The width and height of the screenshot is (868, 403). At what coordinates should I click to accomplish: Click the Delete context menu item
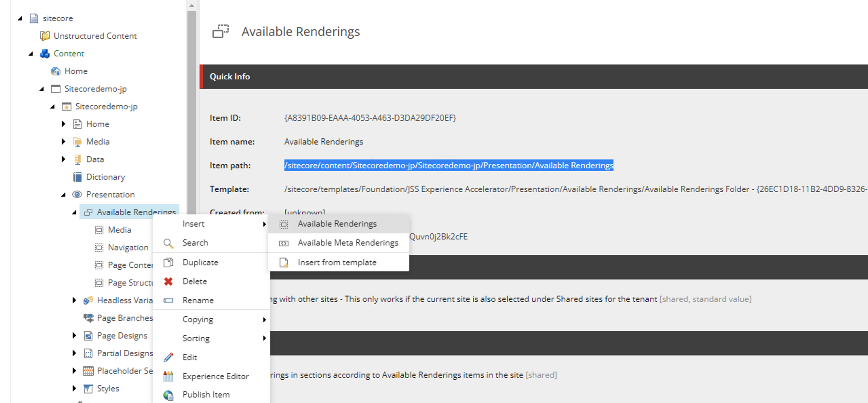(x=195, y=281)
